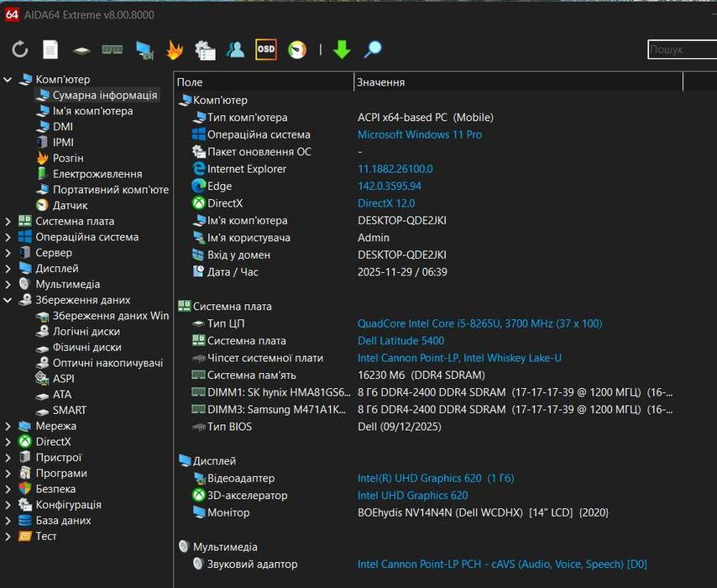The image size is (717, 588).
Task: Click the AIDA64 app logo icon
Action: click(12, 14)
